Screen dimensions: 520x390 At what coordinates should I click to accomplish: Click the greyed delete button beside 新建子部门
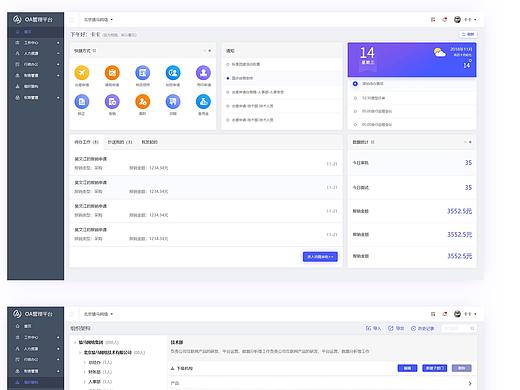click(462, 368)
